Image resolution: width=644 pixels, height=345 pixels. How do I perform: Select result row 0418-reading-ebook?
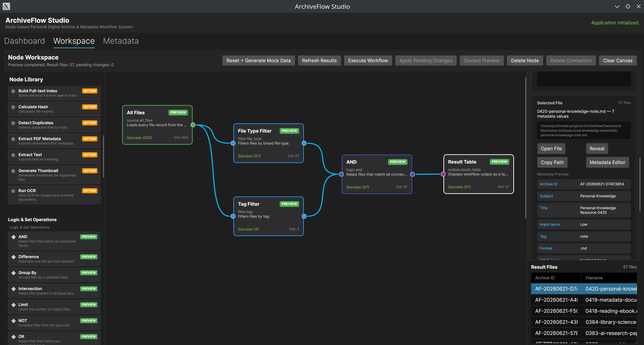pos(584,311)
